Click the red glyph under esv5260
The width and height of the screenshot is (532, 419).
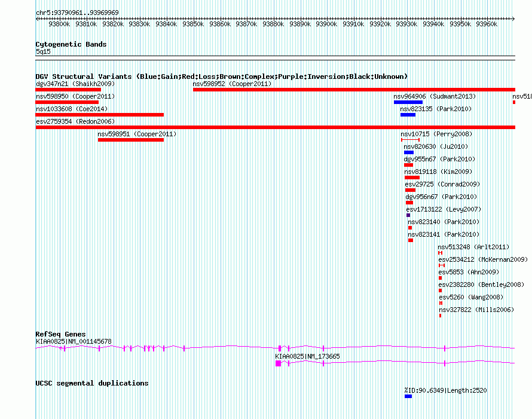click(441, 303)
